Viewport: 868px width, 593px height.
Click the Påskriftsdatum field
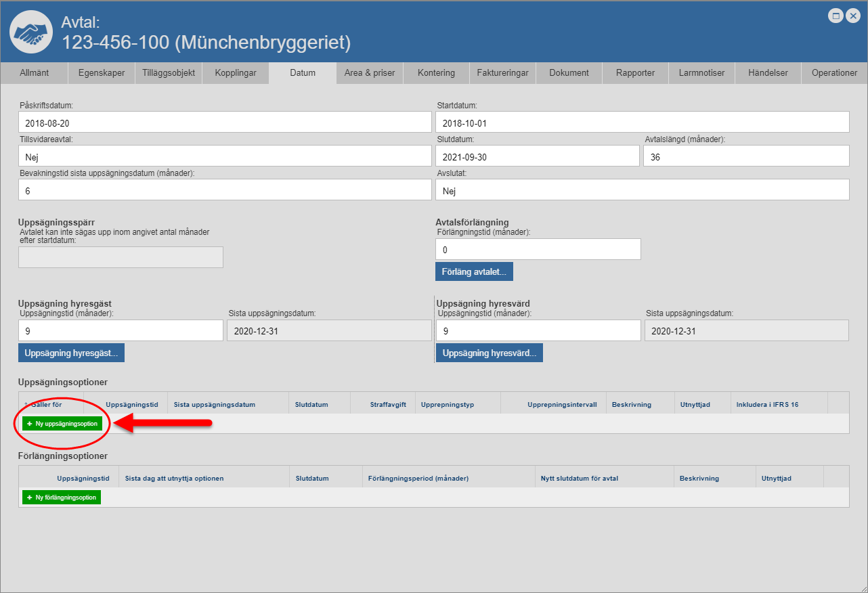(x=225, y=123)
